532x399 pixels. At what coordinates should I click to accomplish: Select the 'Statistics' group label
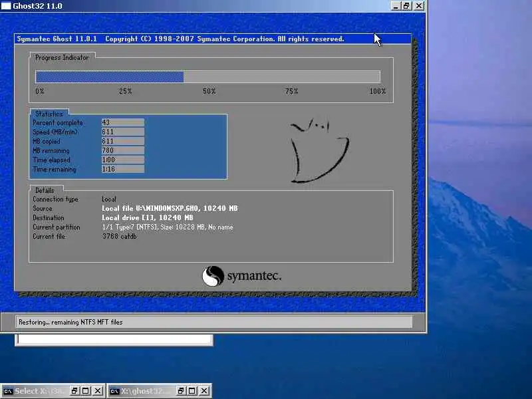[x=49, y=114]
